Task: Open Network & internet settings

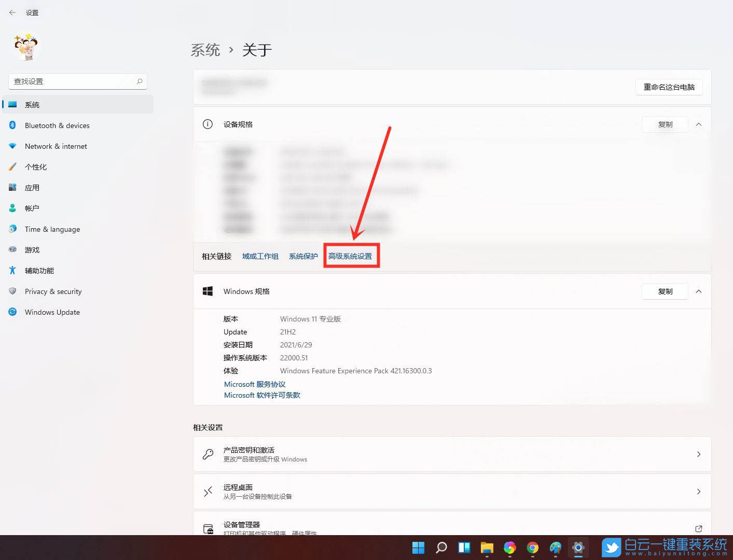Action: [x=56, y=146]
